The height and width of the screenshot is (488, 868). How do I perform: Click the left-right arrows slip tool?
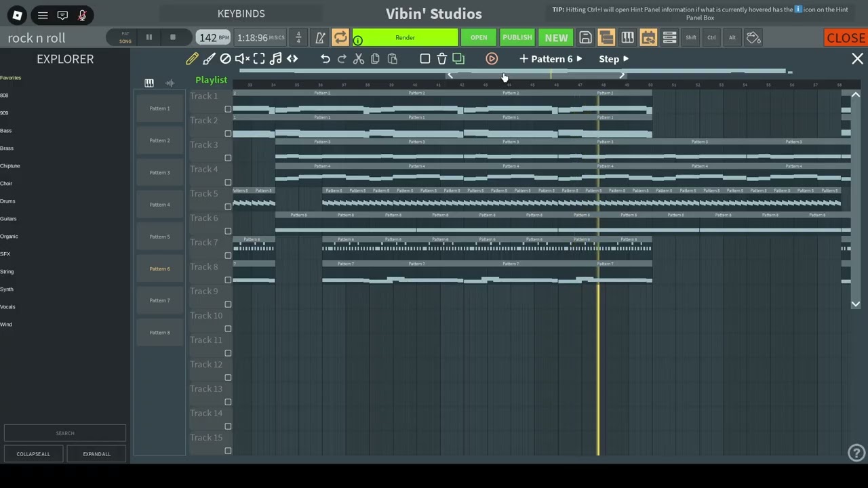(292, 59)
